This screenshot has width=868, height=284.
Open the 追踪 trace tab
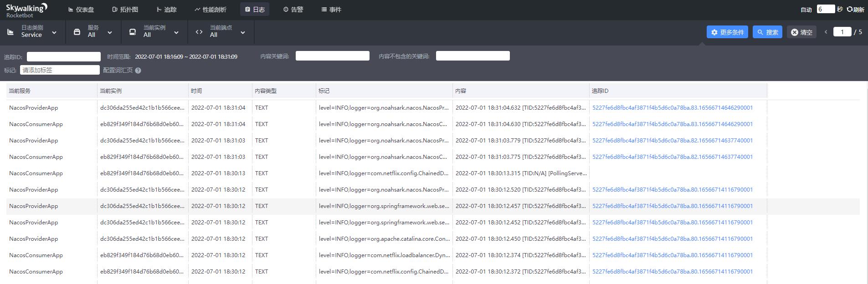(x=166, y=10)
